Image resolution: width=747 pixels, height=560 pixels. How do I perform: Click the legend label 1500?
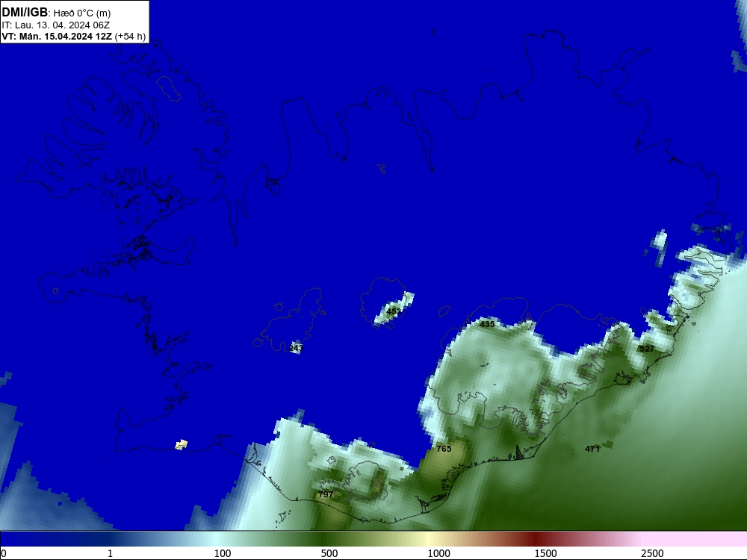click(545, 553)
